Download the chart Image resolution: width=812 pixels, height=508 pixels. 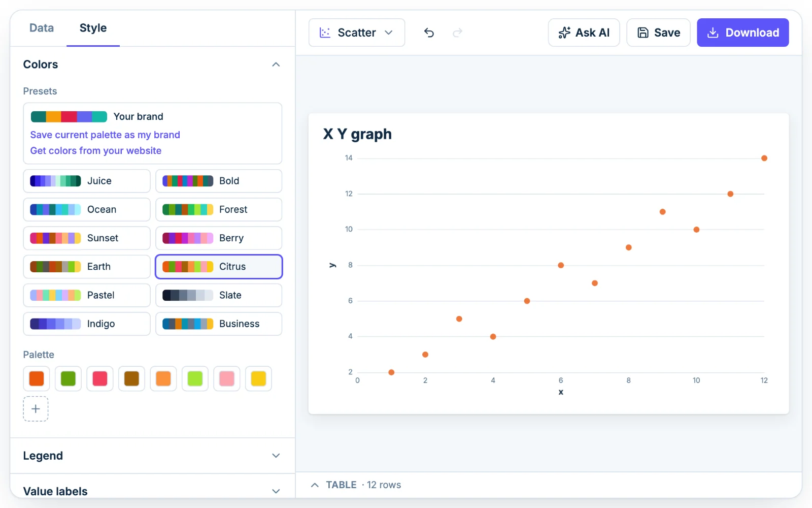(x=742, y=33)
